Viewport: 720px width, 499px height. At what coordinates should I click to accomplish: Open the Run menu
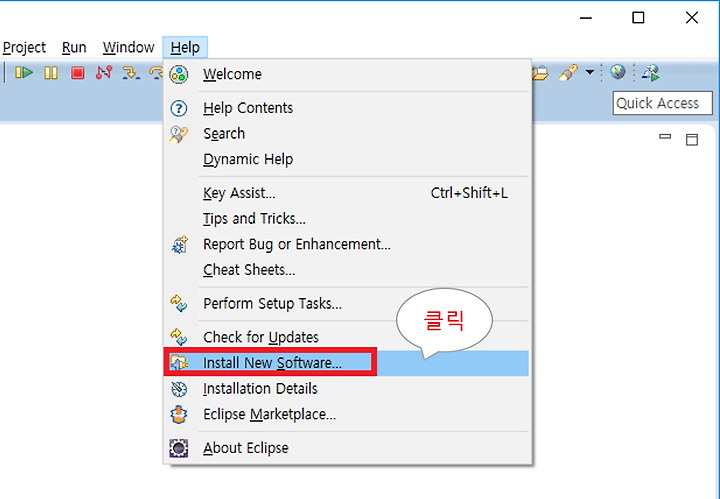pyautogui.click(x=74, y=47)
